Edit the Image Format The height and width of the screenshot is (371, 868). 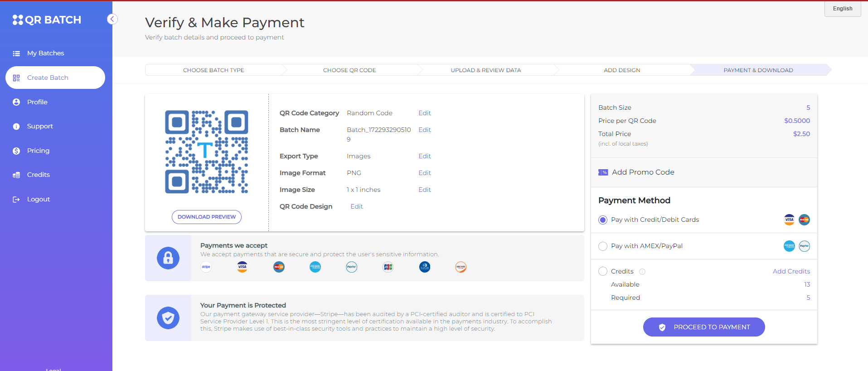(425, 173)
